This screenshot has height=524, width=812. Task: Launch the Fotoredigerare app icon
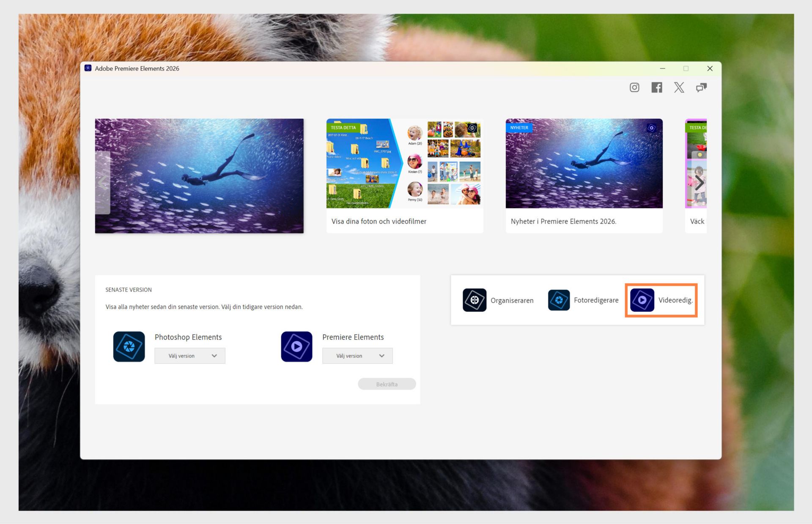559,300
